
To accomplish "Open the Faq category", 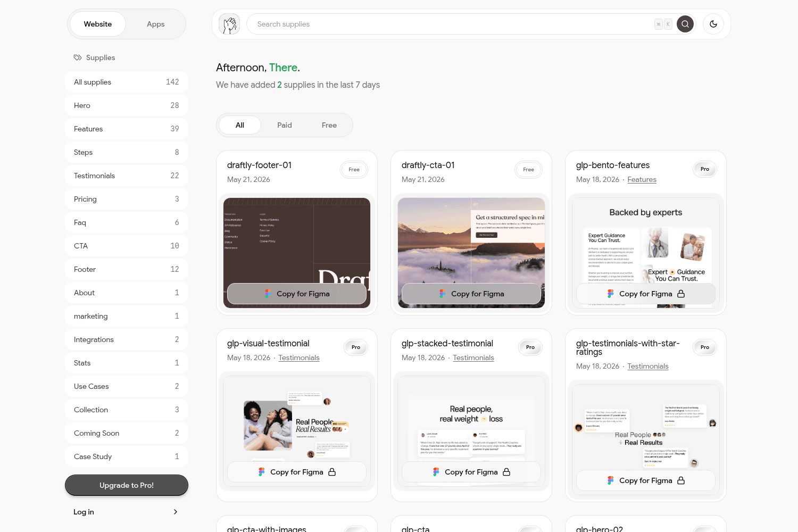I will 127,222.
